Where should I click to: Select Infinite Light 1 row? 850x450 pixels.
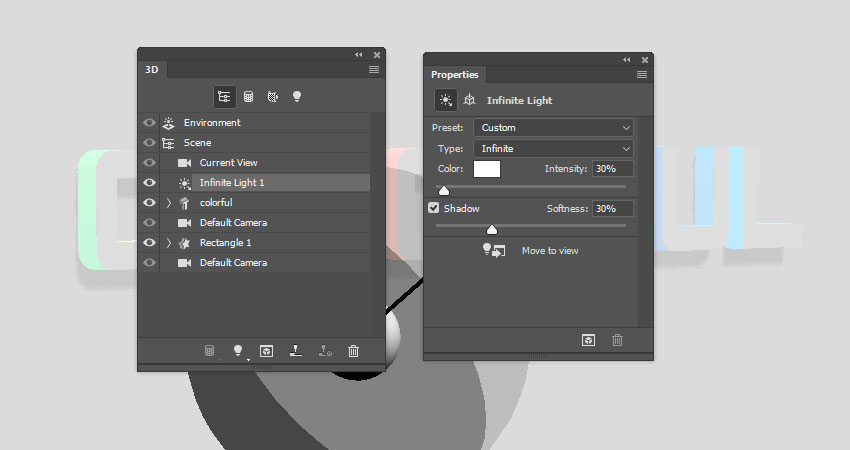point(254,183)
